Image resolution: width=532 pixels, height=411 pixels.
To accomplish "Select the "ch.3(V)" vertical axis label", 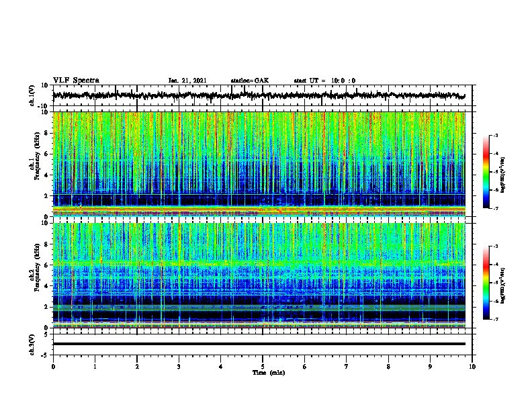I will pyautogui.click(x=32, y=345).
